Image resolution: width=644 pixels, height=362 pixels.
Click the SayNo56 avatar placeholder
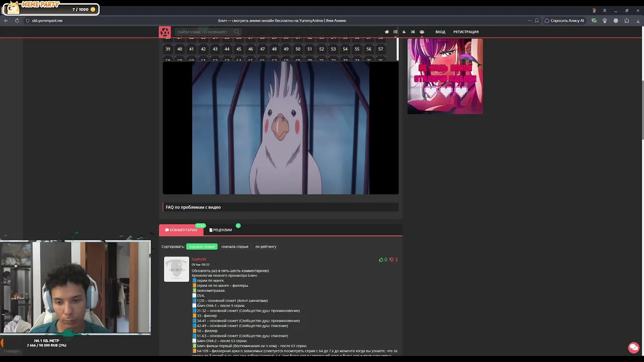(x=177, y=269)
